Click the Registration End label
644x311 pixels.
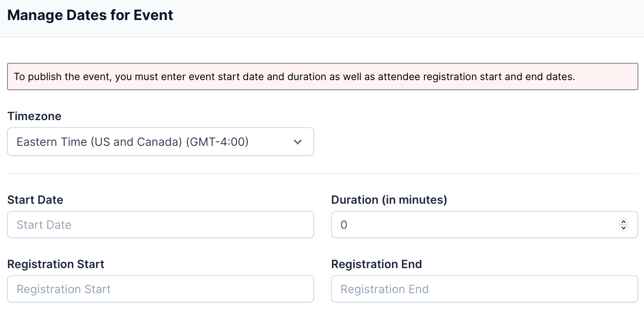tap(376, 264)
